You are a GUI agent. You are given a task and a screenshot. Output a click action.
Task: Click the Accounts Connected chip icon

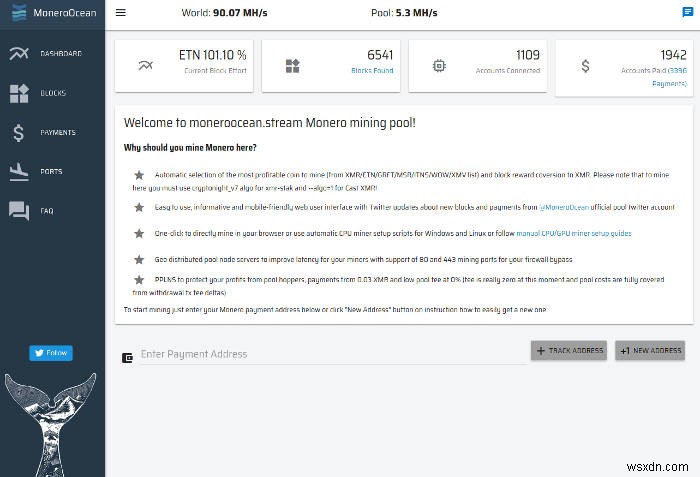point(439,66)
